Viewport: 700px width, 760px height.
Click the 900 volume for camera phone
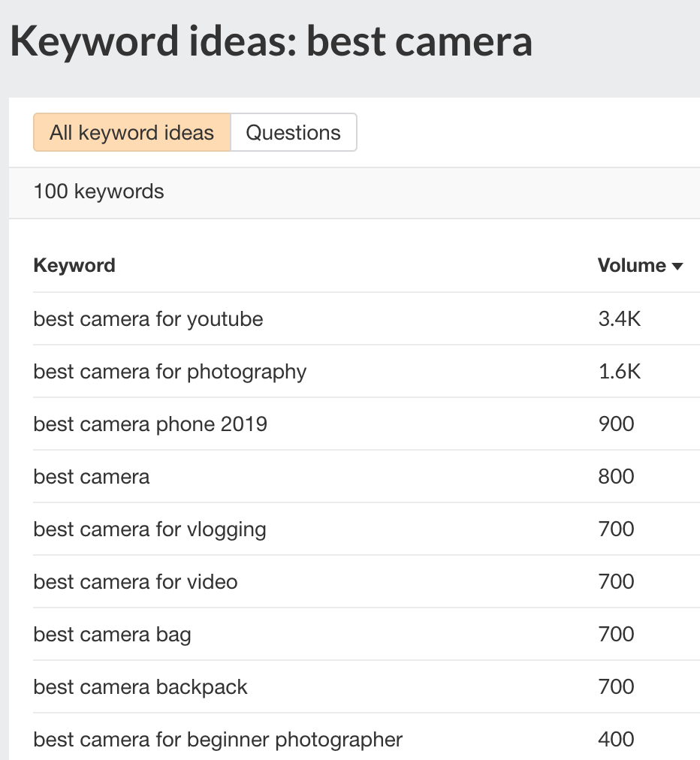coord(615,424)
